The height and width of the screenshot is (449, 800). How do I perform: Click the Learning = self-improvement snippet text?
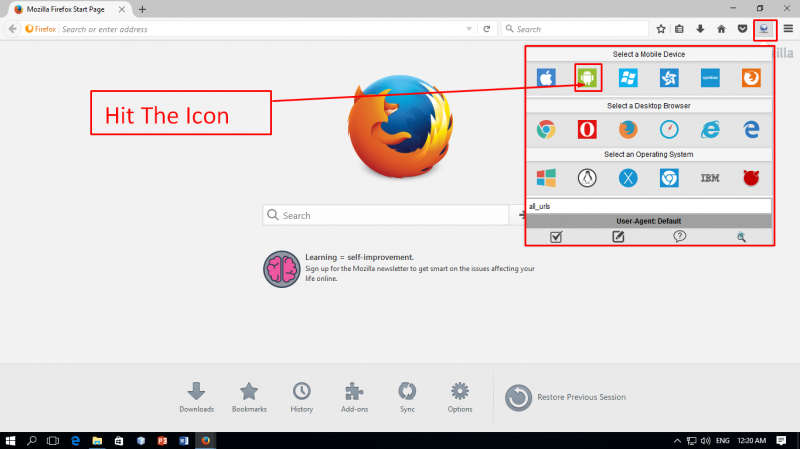359,257
